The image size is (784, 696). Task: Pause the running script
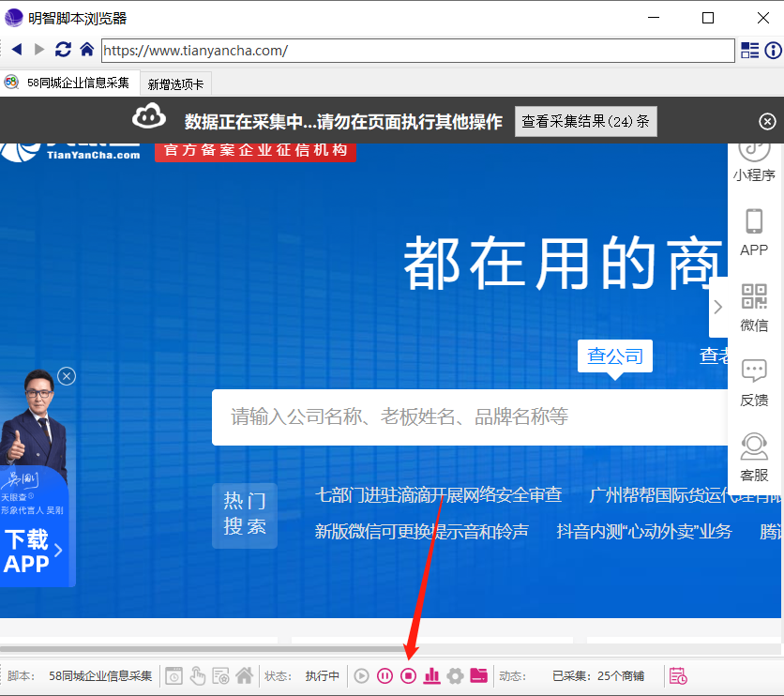click(385, 676)
